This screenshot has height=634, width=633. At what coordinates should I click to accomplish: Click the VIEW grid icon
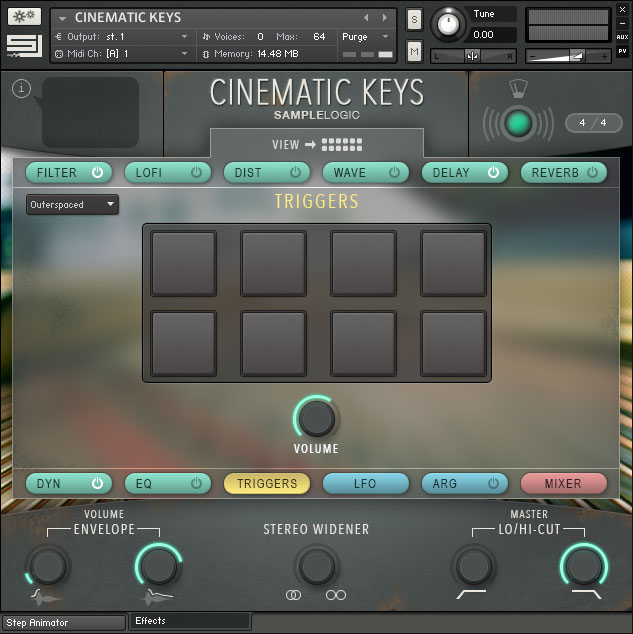click(x=342, y=144)
